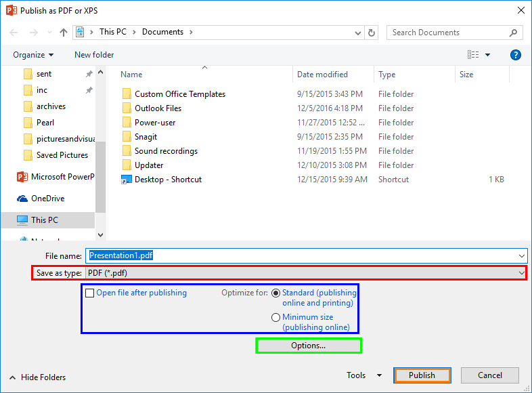Image resolution: width=532 pixels, height=393 pixels.
Task: Select the 'Desktop - Shortcut' file
Action: point(168,180)
